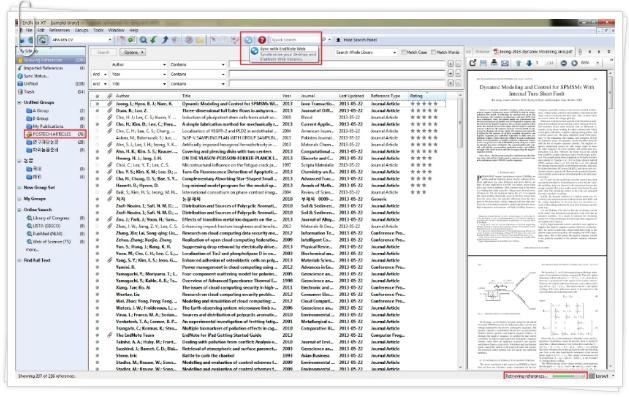
Task: Open the Tools menu
Action: click(98, 30)
